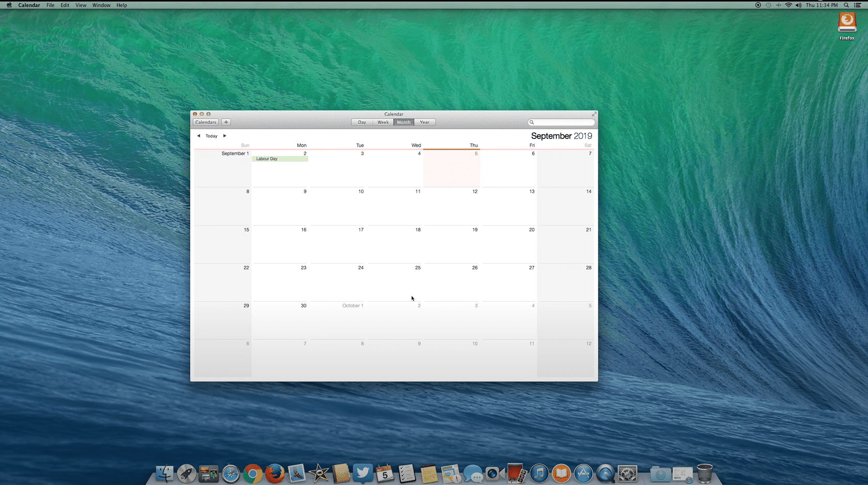Open iTunes from the Dock

tap(539, 473)
